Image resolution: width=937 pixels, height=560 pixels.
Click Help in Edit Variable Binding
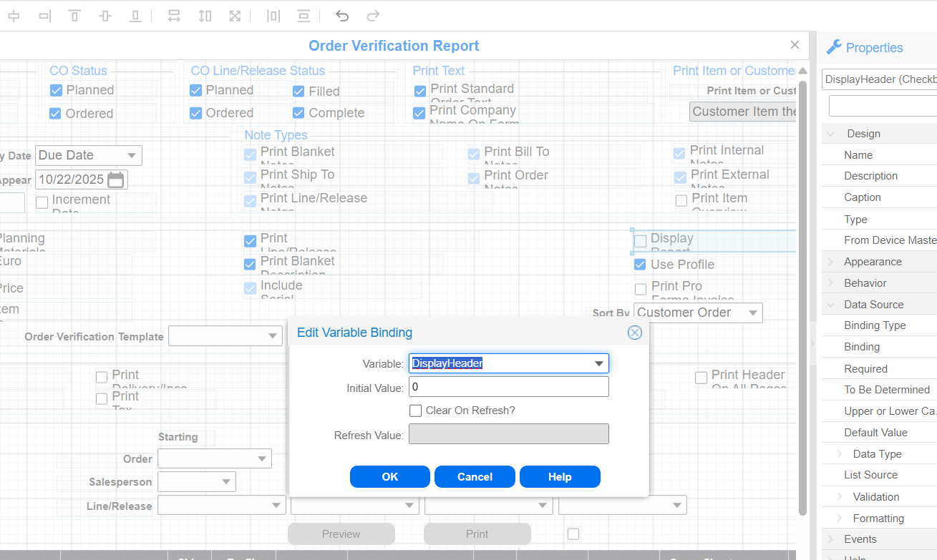tap(560, 477)
